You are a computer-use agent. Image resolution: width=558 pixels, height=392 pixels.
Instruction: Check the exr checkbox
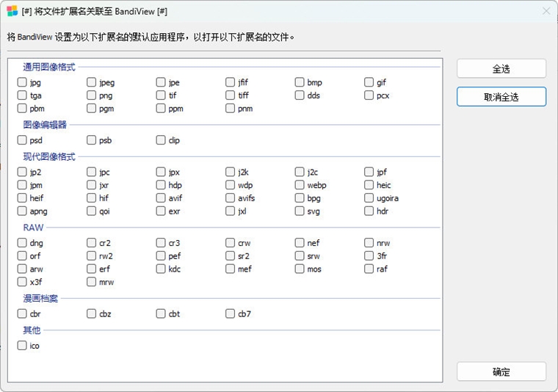pyautogui.click(x=161, y=211)
